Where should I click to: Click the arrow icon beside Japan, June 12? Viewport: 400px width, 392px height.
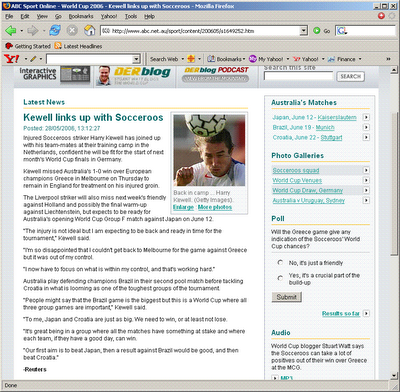click(366, 117)
